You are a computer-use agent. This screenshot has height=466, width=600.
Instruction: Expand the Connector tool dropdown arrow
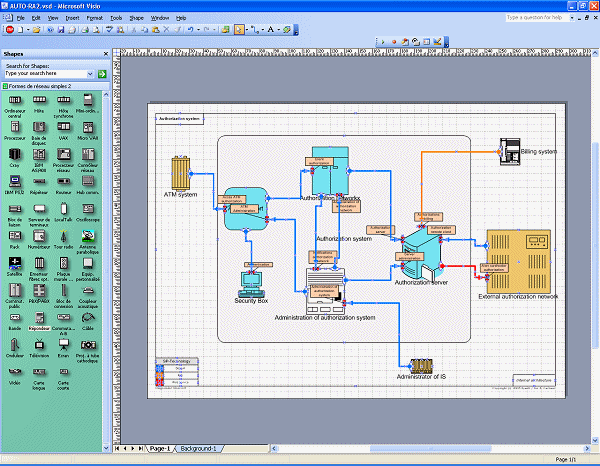coord(262,30)
